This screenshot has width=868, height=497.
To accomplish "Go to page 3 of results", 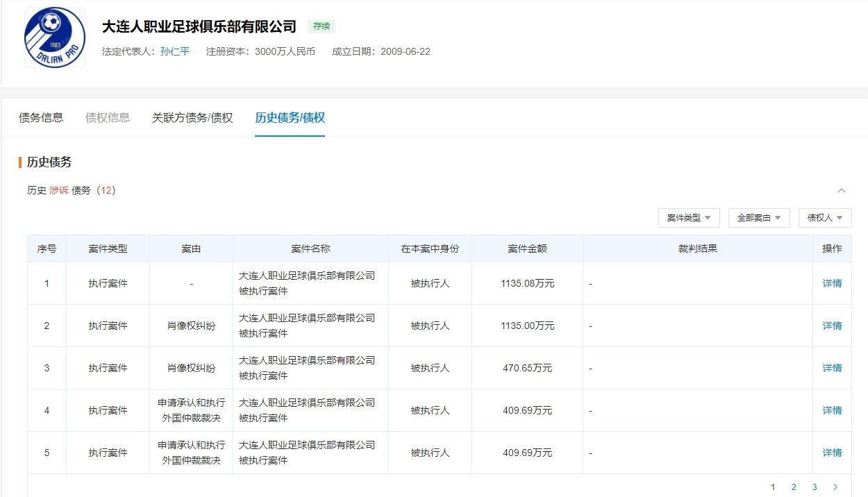I will [815, 487].
